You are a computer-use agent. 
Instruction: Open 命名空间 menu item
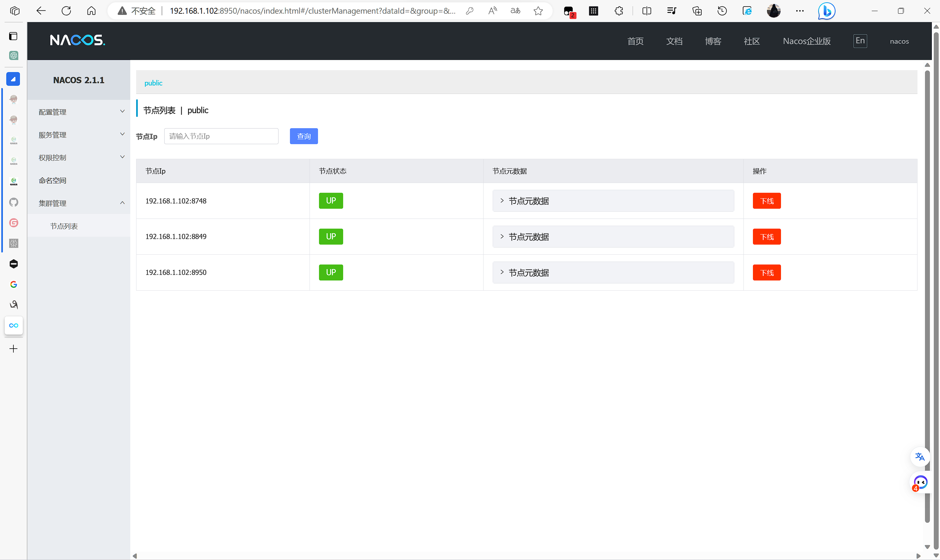[53, 180]
